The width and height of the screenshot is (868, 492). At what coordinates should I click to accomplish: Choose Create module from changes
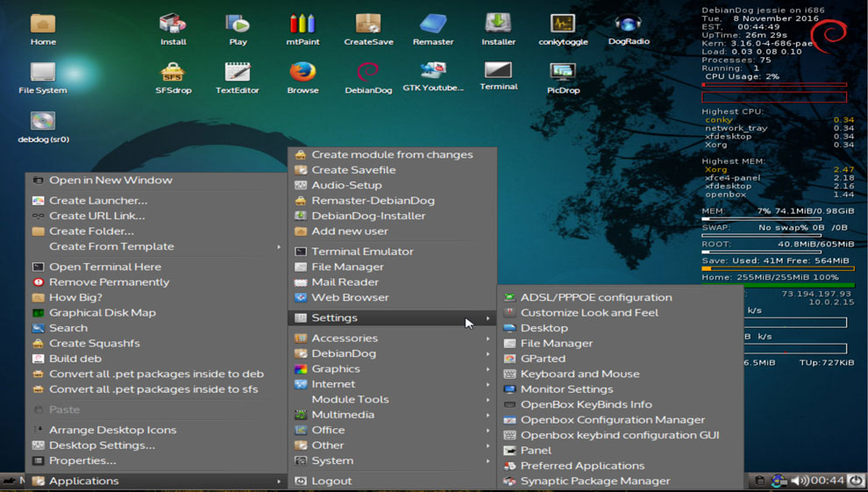393,155
